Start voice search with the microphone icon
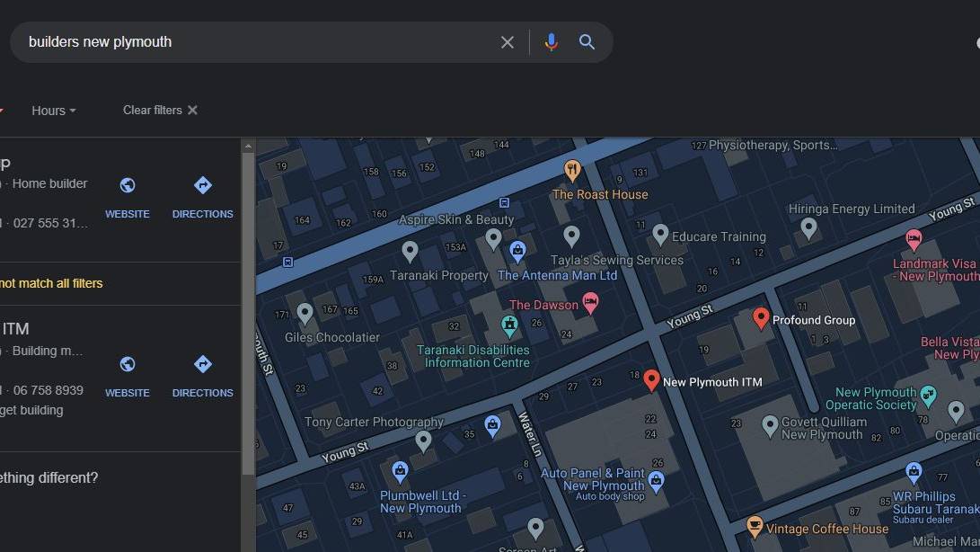Image resolution: width=980 pixels, height=552 pixels. (x=551, y=42)
